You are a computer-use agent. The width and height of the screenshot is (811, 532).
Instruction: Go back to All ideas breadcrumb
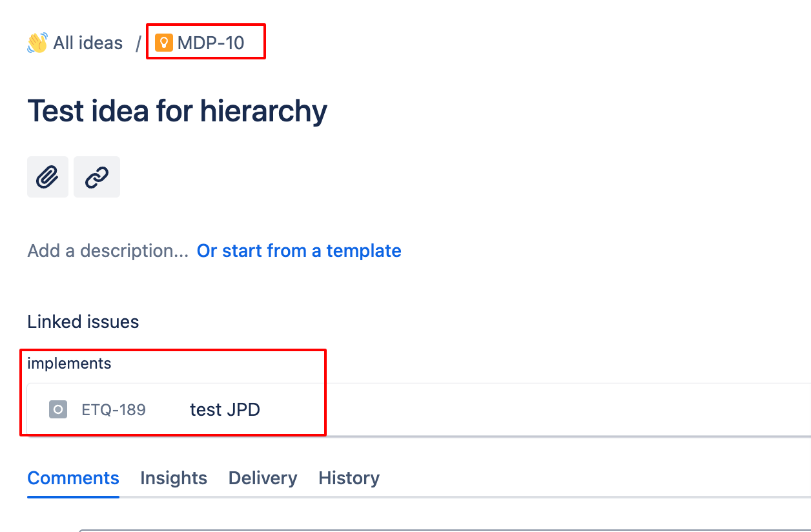point(88,43)
